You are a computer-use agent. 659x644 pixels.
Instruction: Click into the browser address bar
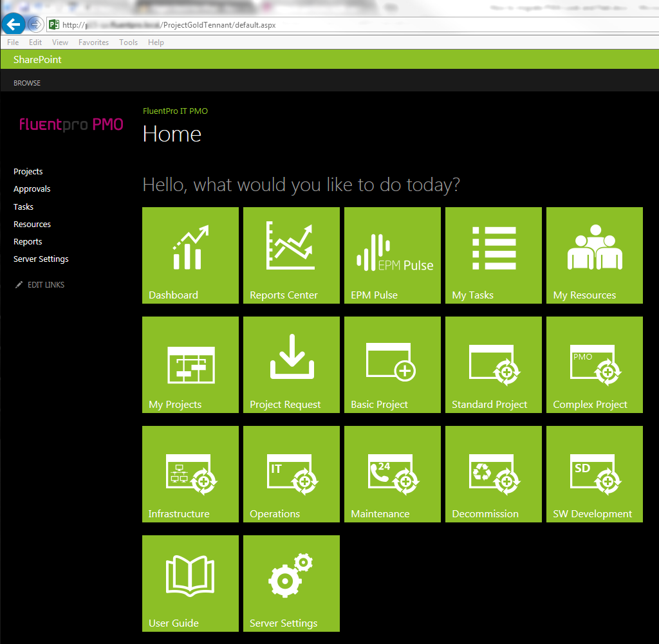point(353,25)
